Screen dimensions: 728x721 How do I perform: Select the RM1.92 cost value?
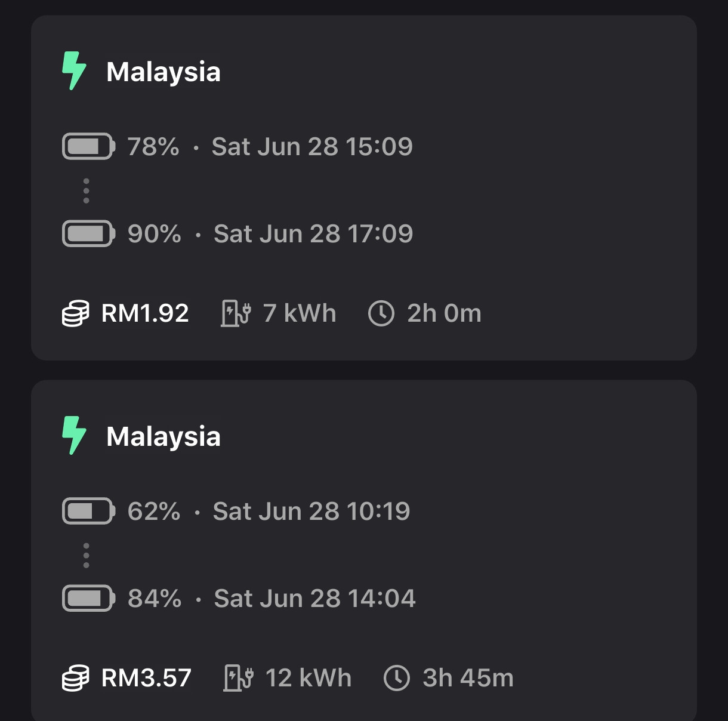coord(145,313)
